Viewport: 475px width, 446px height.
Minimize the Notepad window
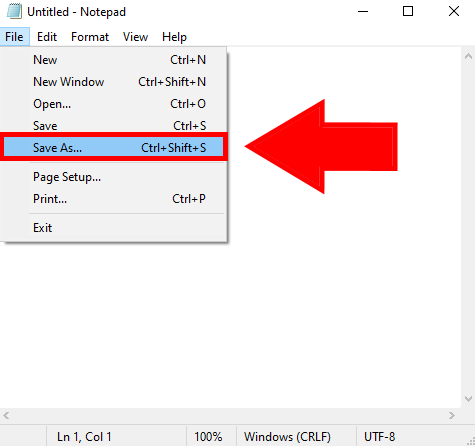coord(363,11)
